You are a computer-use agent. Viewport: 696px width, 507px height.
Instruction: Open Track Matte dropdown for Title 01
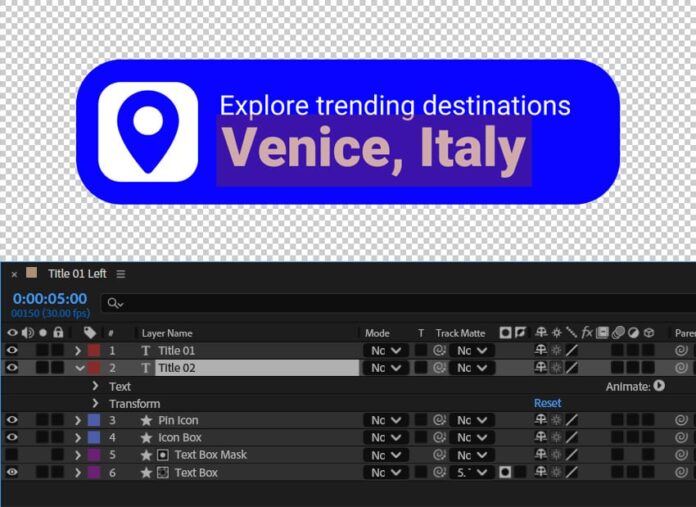[472, 351]
